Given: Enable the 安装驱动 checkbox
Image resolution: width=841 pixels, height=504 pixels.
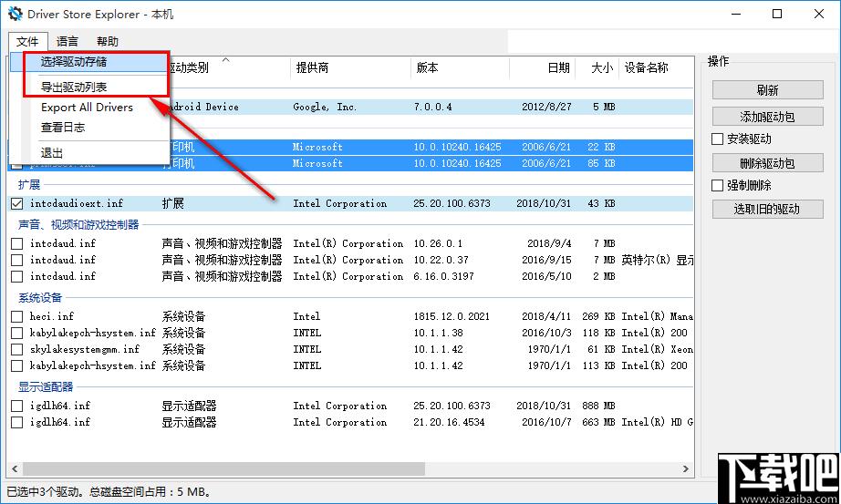Looking at the screenshot, I should tap(718, 139).
